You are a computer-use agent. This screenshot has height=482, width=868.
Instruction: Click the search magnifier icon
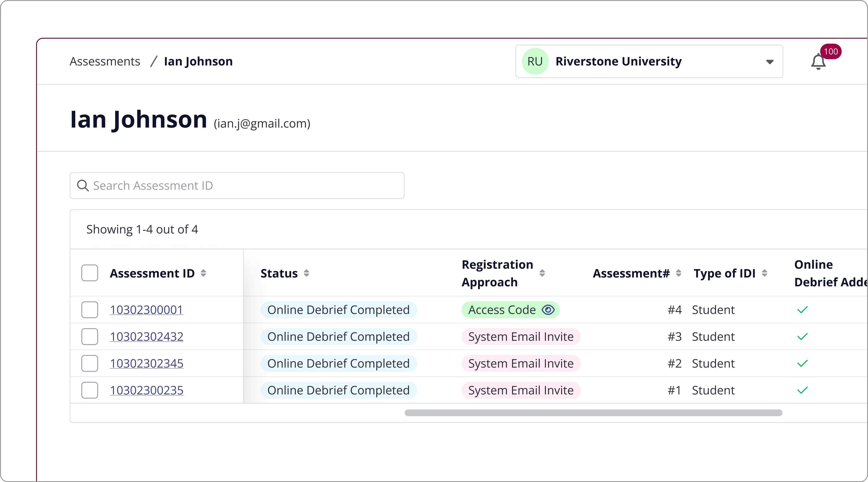[82, 185]
